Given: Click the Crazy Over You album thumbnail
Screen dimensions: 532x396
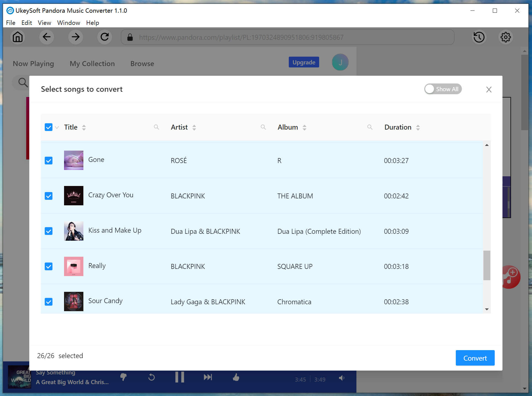Looking at the screenshot, I should click(73, 195).
